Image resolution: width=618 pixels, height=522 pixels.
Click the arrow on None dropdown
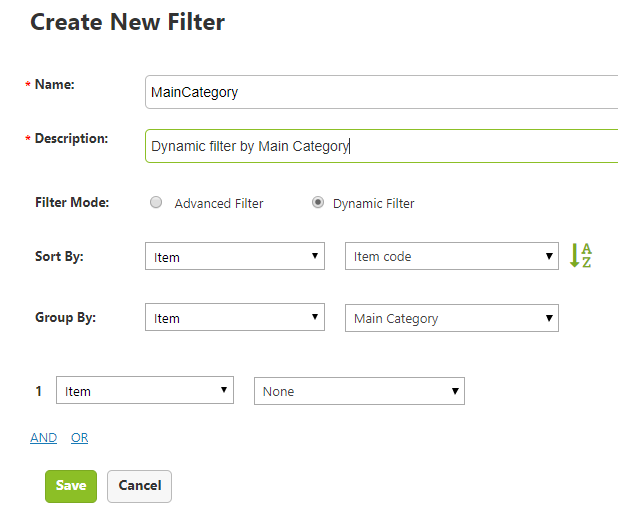pyautogui.click(x=455, y=391)
